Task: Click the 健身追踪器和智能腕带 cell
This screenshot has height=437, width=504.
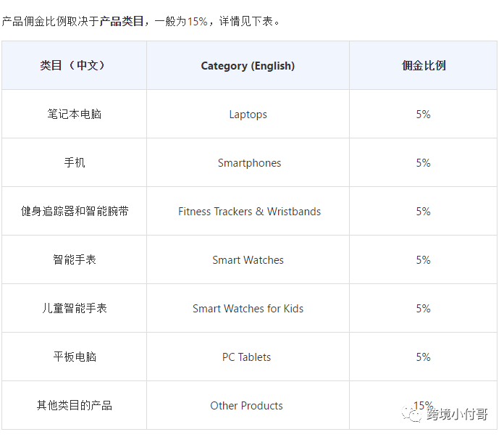Action: pyautogui.click(x=75, y=211)
